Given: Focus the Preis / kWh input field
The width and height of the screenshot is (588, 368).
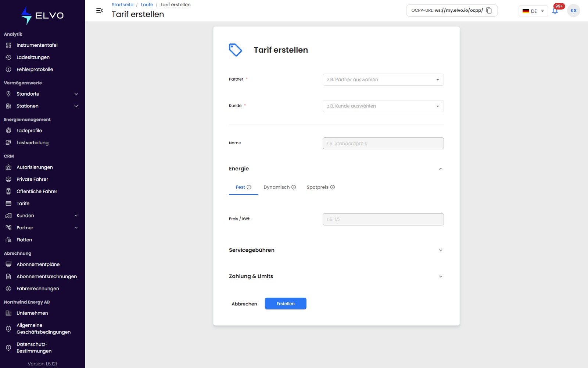Looking at the screenshot, I should [383, 219].
